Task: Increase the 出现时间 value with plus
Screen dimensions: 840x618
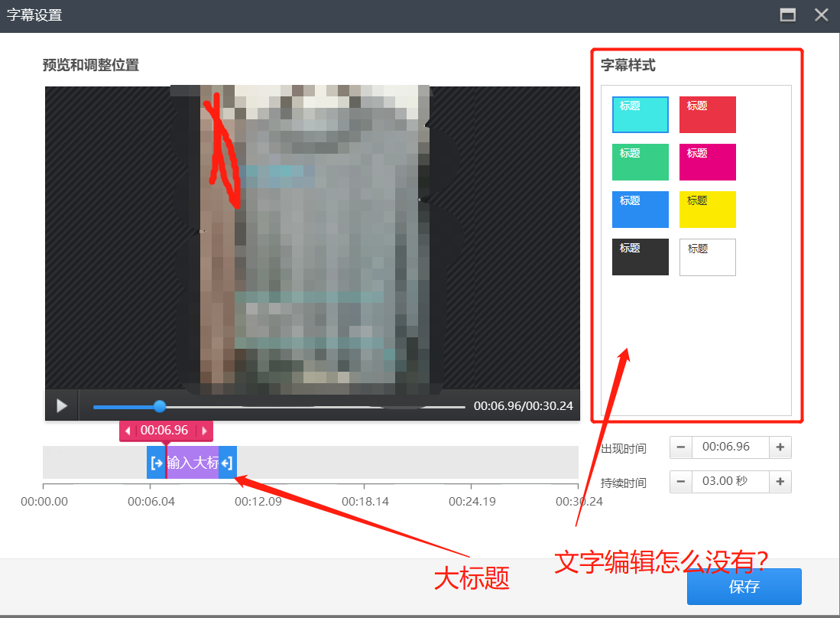Action: click(x=780, y=447)
